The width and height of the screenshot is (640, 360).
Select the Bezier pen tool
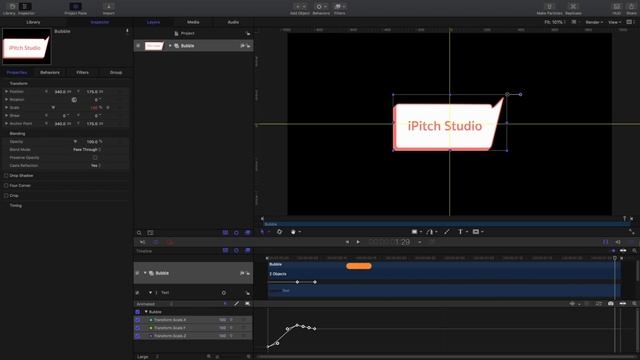(x=430, y=232)
